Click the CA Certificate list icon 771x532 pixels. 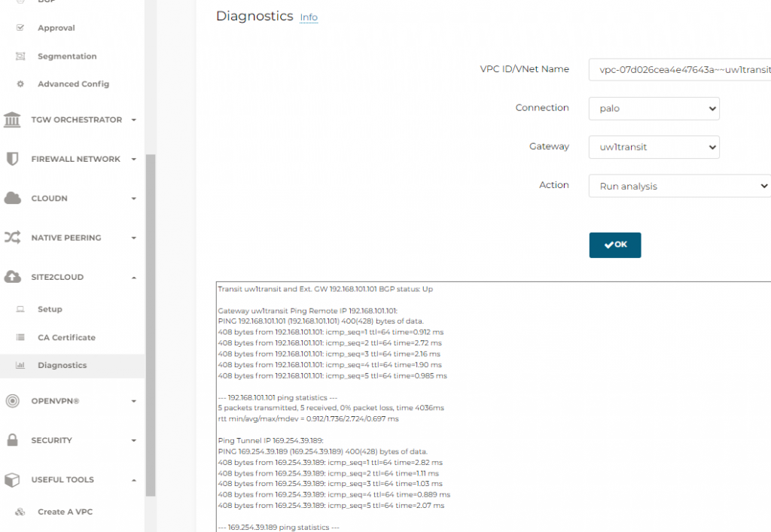click(x=20, y=337)
